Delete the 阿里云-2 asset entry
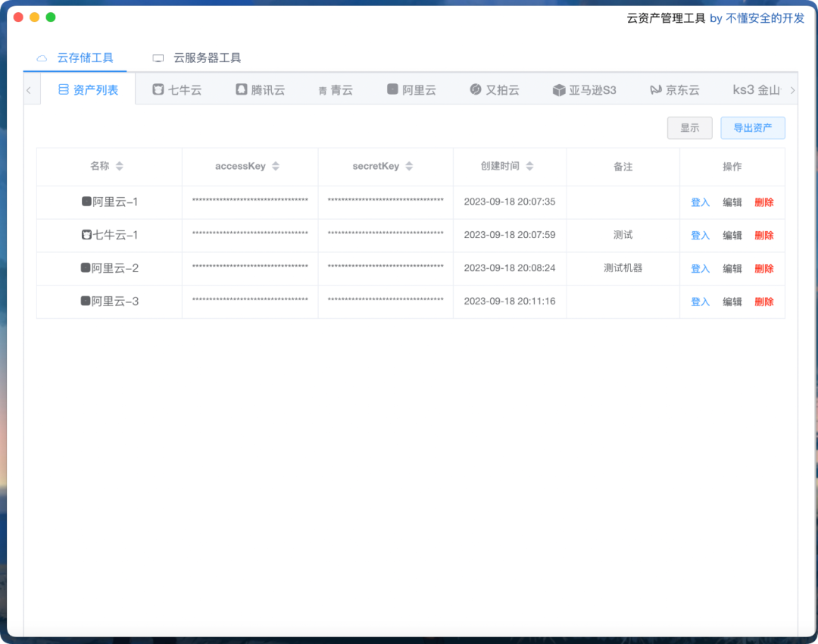Viewport: 818px width, 644px height. pos(763,269)
